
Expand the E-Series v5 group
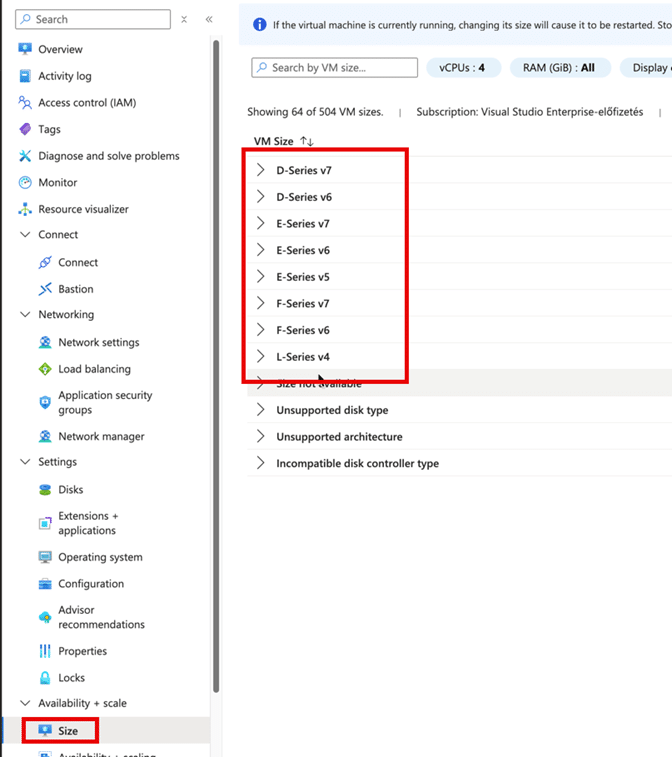point(261,277)
